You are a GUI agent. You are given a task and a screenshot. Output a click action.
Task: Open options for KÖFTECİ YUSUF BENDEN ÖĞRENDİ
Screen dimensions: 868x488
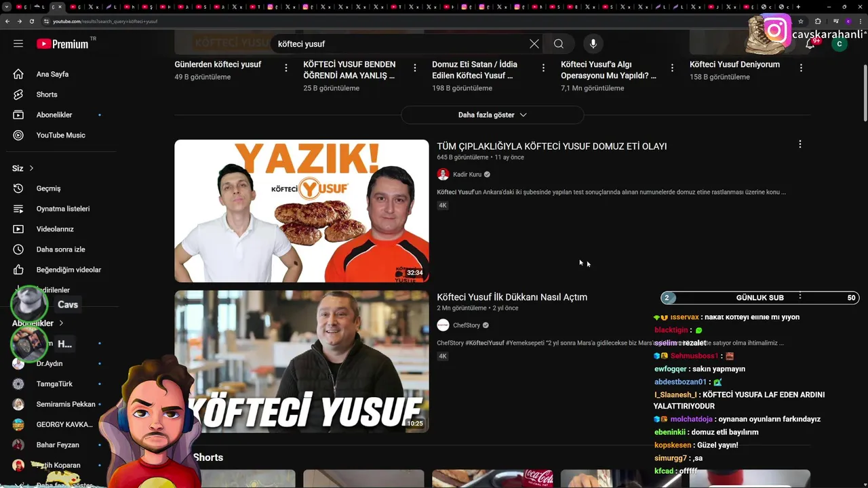[415, 68]
